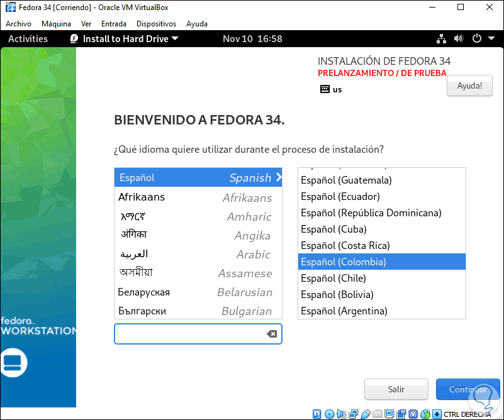Click the CPU virtualization 'V' chip icon
The image size is (504, 420).
click(413, 414)
